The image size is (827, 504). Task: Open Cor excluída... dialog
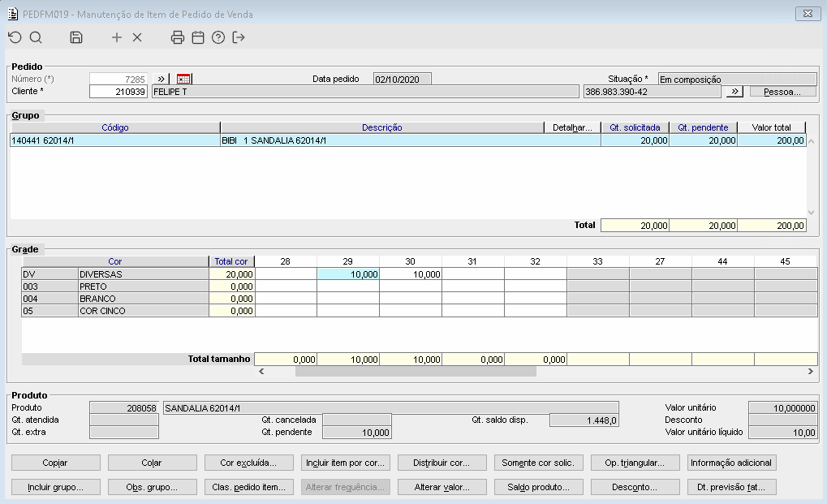coord(248,463)
